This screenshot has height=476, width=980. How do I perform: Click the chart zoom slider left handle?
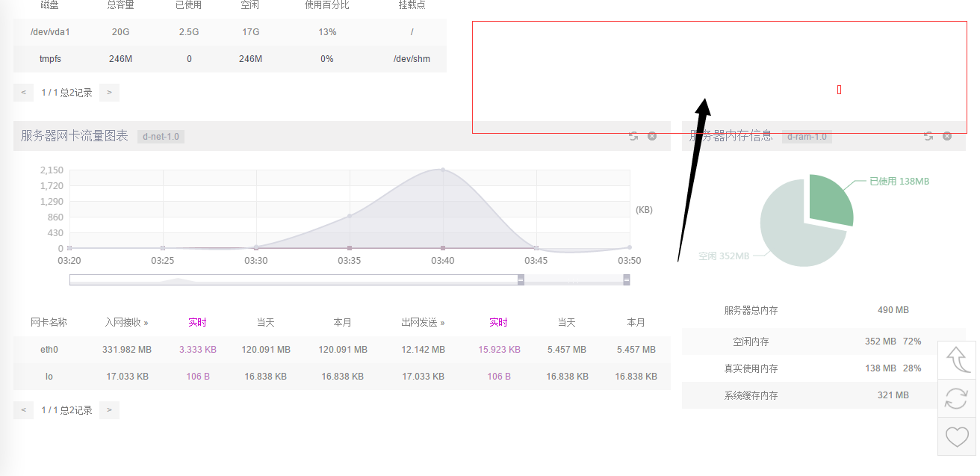pyautogui.click(x=521, y=279)
